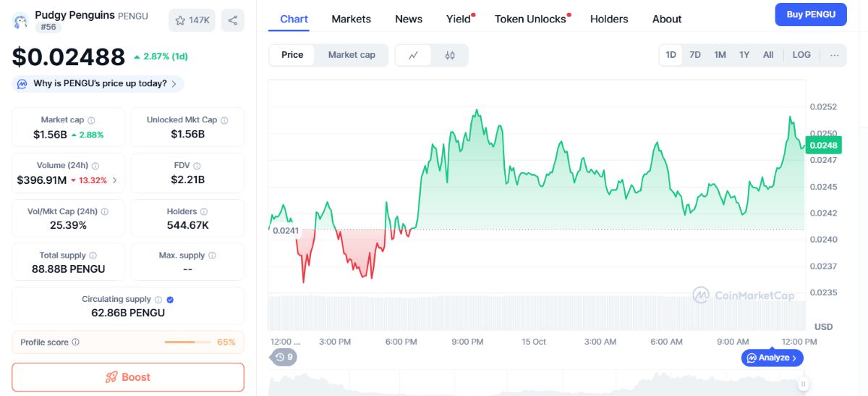This screenshot has height=396, width=868.
Task: Click the Profile score progress bar
Action: (188, 342)
